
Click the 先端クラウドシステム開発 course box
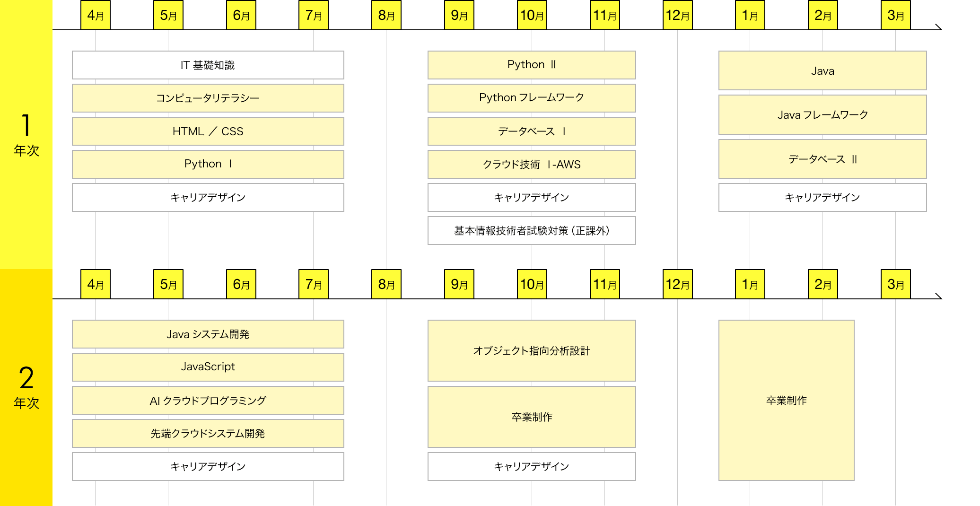[x=208, y=434]
